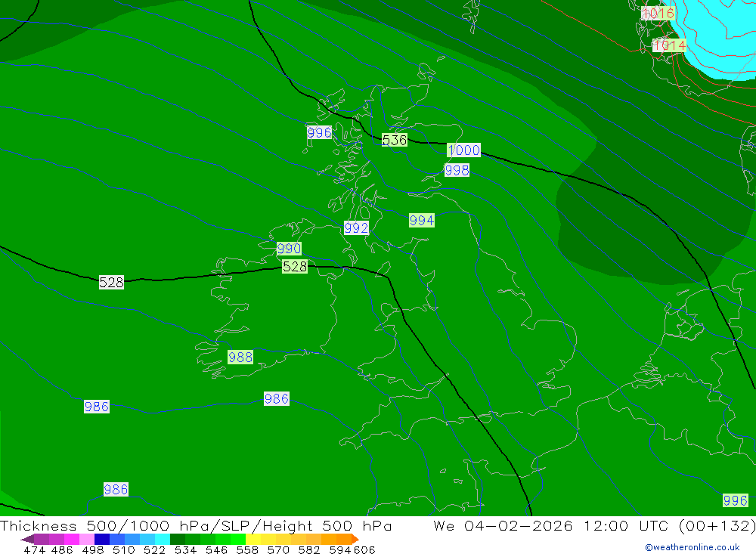The width and height of the screenshot is (756, 554).
Task: Click the 988 isobar label
Action: pos(240,357)
